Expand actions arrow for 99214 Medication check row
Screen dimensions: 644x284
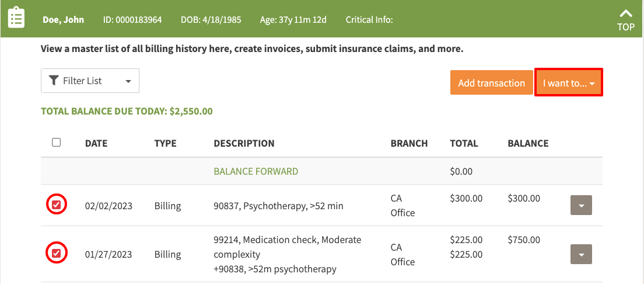(580, 255)
